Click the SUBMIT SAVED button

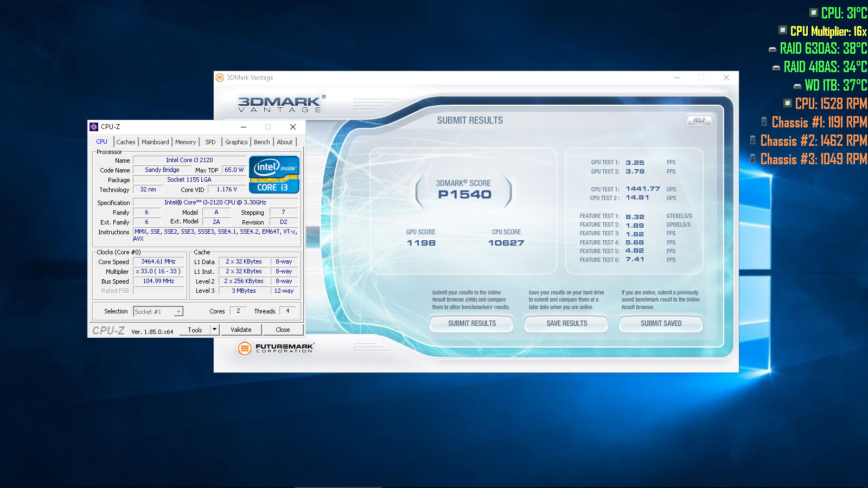661,324
